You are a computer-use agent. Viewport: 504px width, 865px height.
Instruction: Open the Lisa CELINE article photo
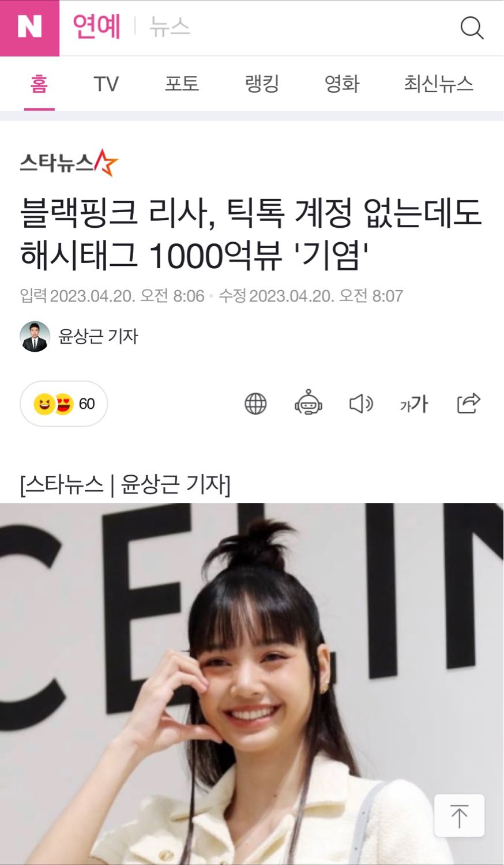pos(252,683)
